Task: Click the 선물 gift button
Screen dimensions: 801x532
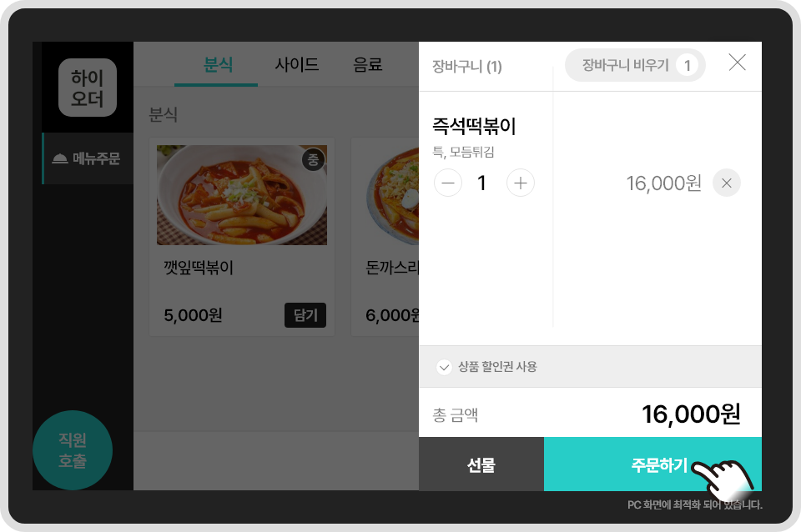Action: (482, 466)
